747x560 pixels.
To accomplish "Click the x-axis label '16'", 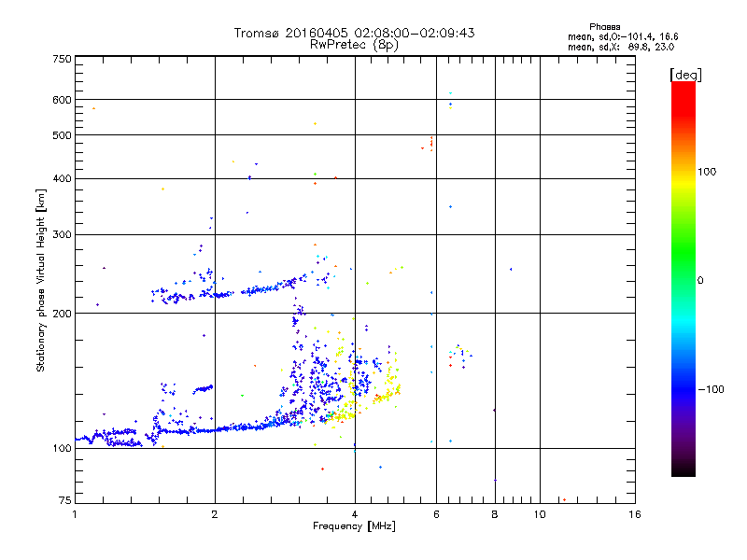I will 635,514.
